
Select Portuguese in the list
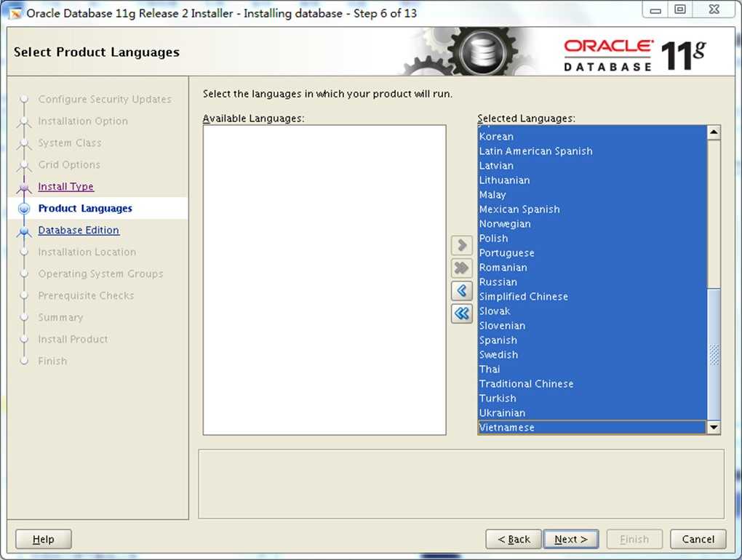pos(592,253)
